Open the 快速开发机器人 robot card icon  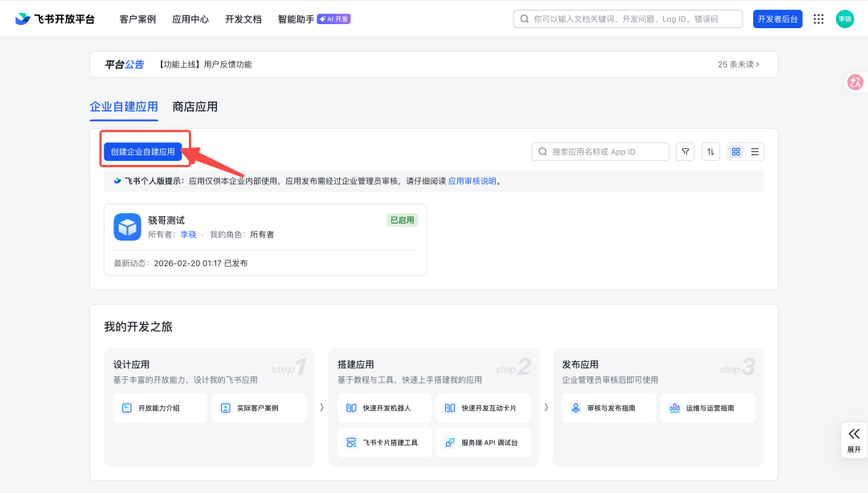click(x=351, y=408)
